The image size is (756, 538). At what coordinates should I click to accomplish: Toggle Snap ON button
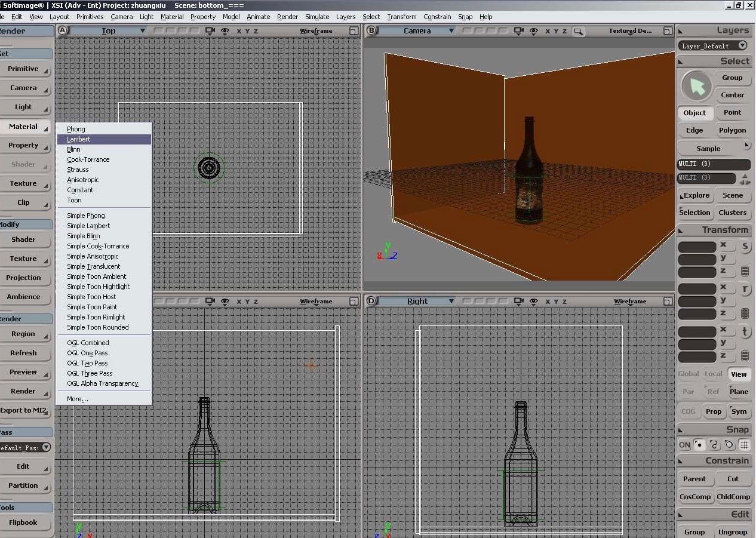point(684,445)
